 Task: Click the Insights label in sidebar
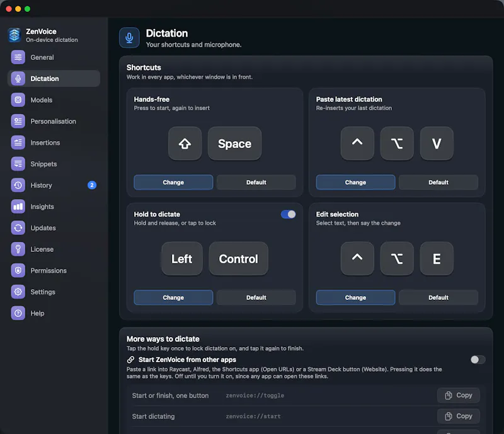coord(42,207)
